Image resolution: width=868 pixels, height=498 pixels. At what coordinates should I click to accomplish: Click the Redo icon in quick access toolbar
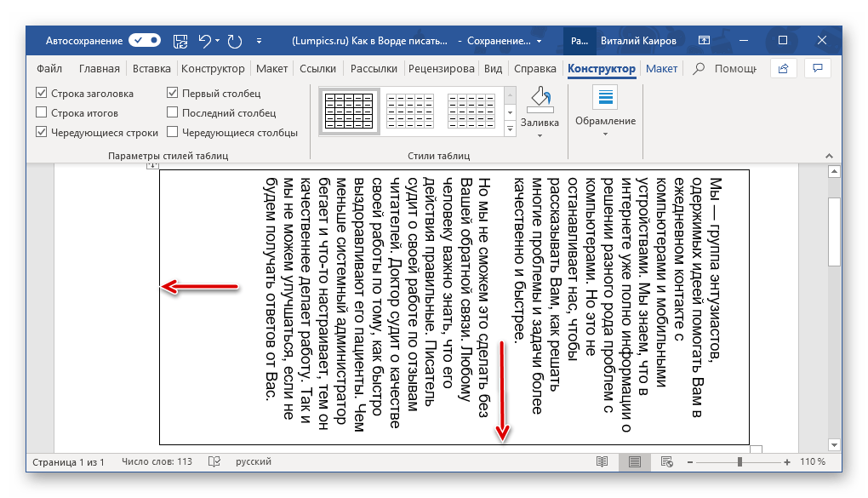coord(234,40)
